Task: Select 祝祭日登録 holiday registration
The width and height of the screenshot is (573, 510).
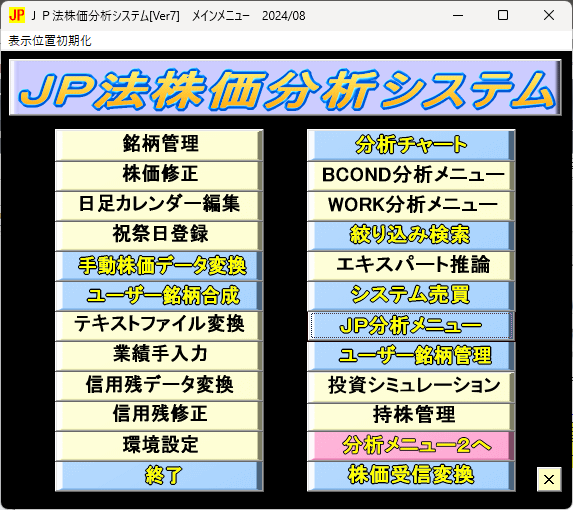Action: coord(159,235)
